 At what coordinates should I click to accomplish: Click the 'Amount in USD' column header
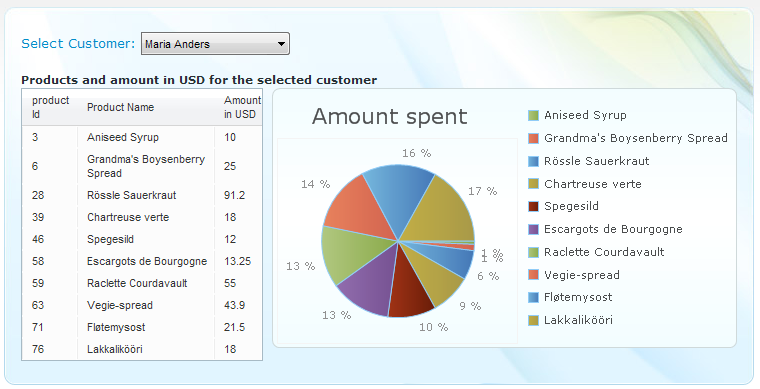click(242, 107)
